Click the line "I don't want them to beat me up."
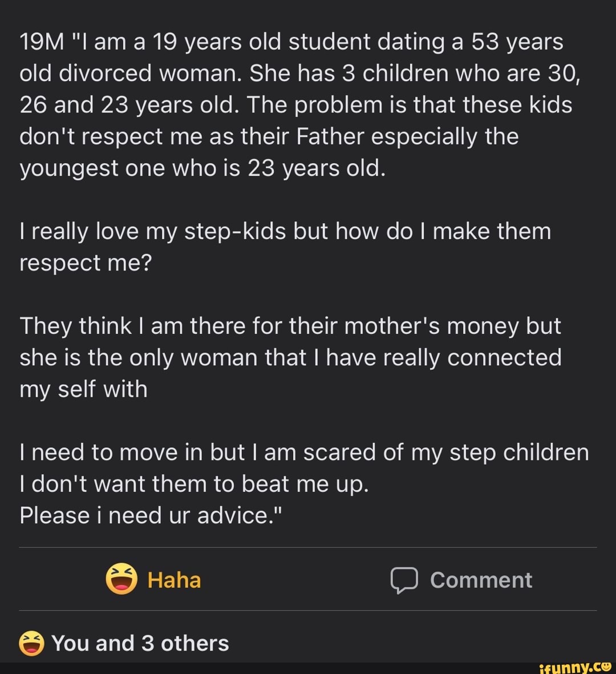Screen dimensions: 616x674 coord(194,484)
